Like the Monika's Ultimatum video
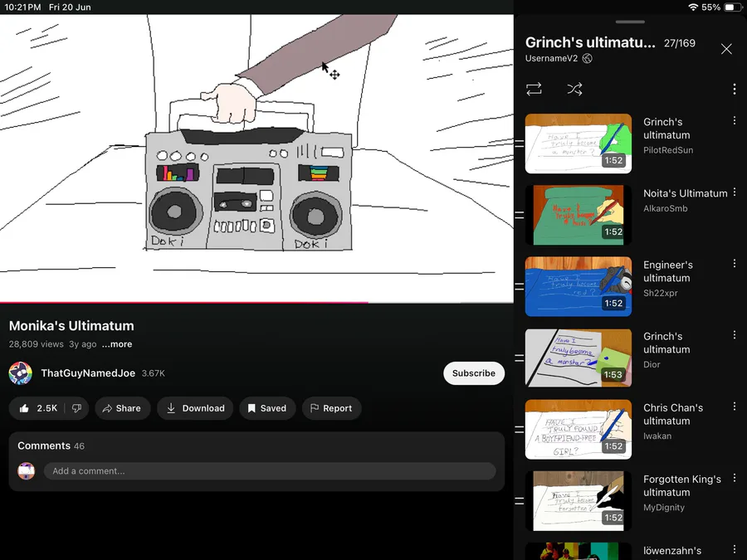Viewport: 747px width, 560px height. pos(37,408)
